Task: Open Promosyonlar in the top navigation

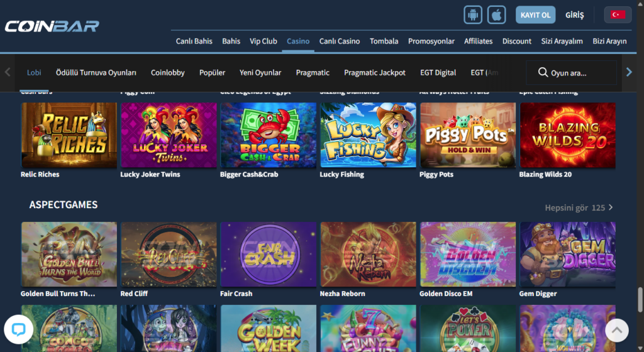Action: [431, 41]
